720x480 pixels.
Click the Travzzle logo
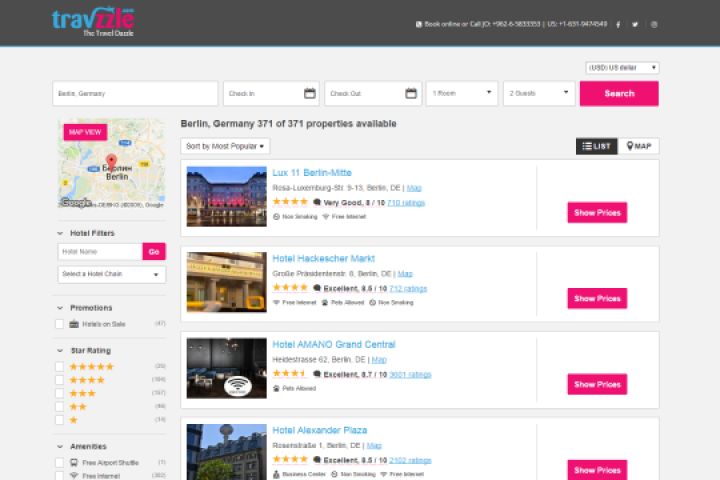pyautogui.click(x=93, y=22)
